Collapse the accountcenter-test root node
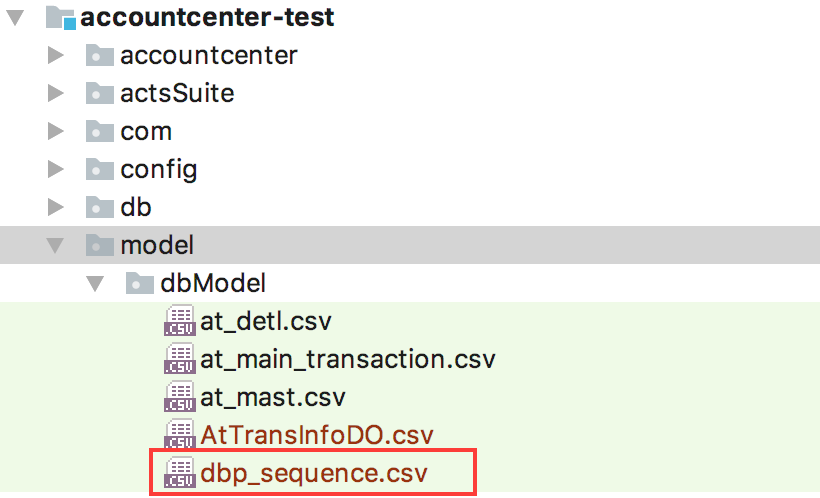The width and height of the screenshot is (820, 498). pyautogui.click(x=15, y=17)
